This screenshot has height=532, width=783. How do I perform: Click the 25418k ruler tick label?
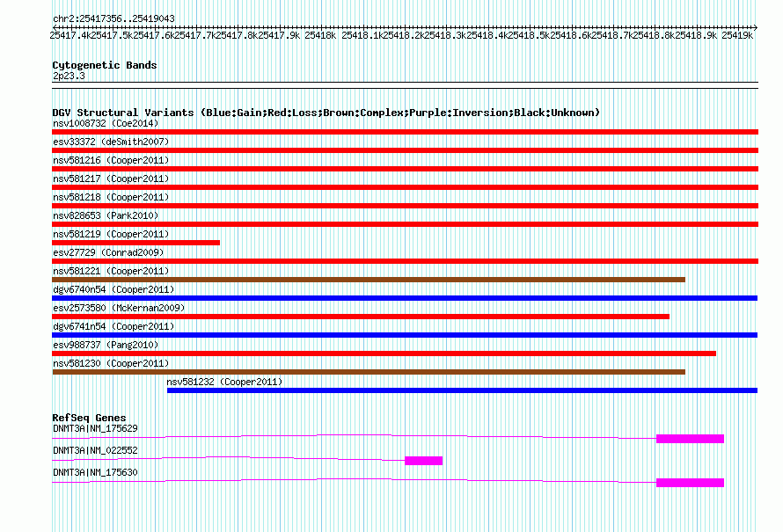[320, 35]
